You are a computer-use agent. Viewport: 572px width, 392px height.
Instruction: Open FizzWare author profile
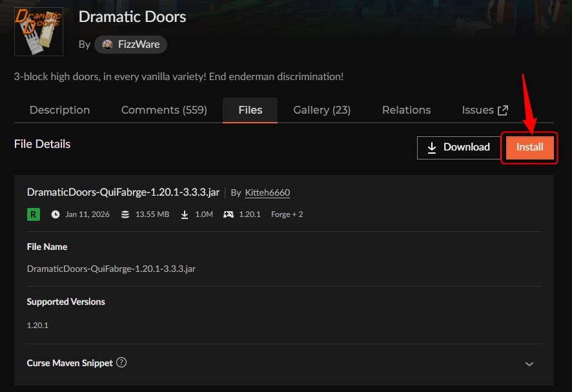tap(130, 45)
